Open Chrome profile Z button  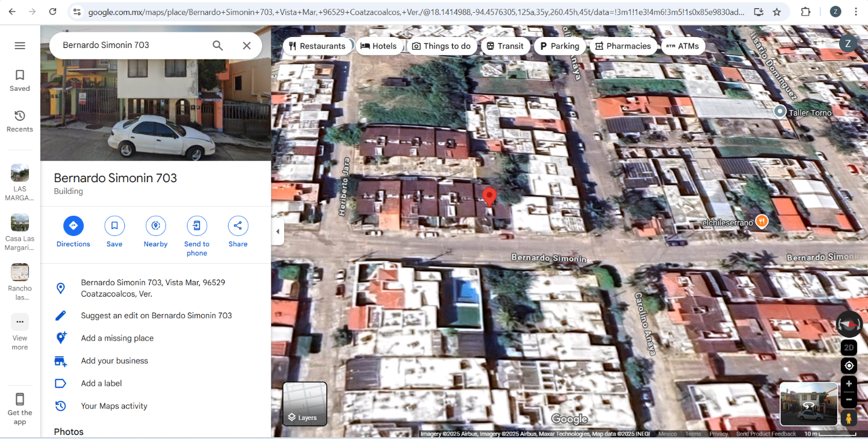(x=835, y=12)
